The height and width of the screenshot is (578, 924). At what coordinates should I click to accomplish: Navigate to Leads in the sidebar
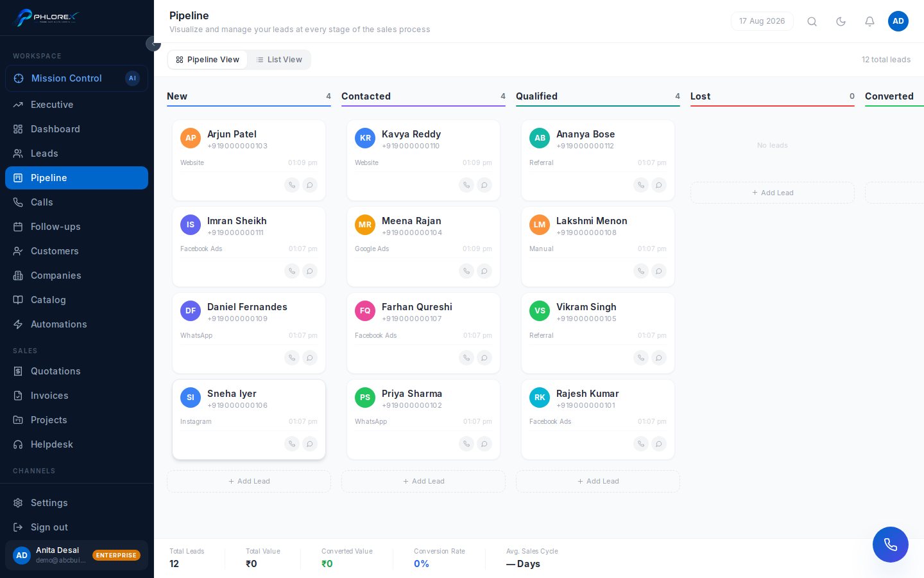coord(76,153)
